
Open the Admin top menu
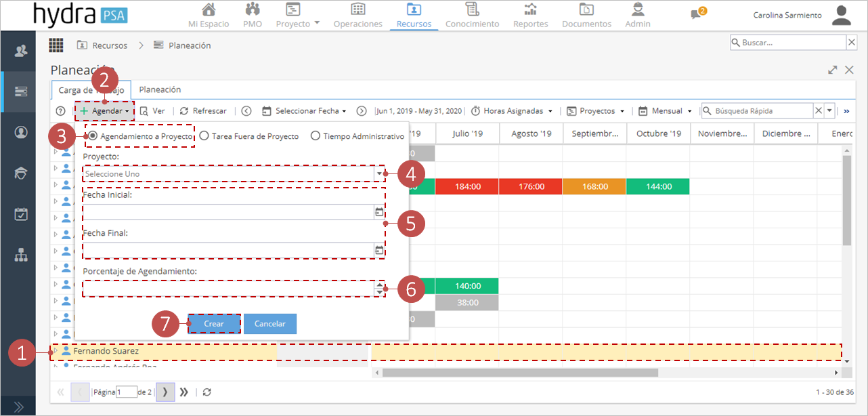point(637,16)
